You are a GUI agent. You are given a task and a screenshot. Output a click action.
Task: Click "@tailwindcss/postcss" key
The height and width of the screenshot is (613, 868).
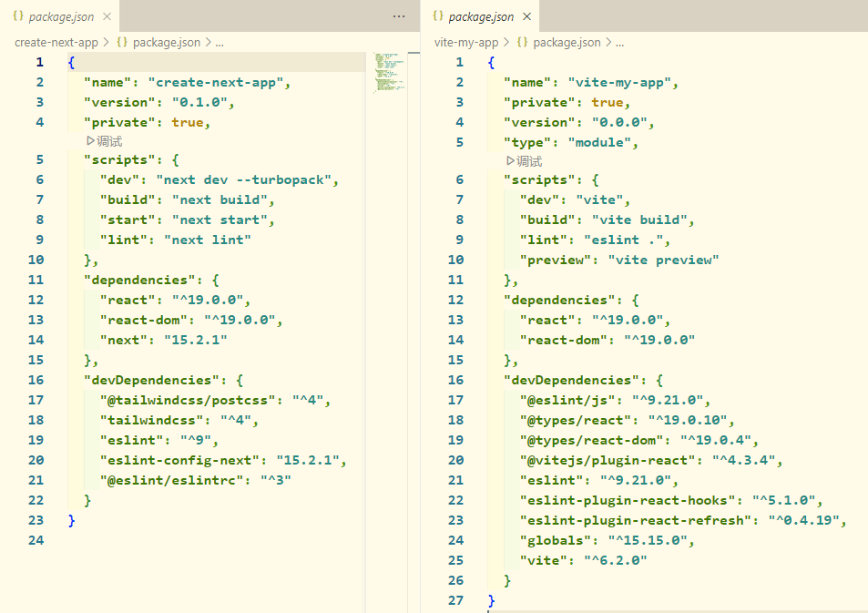tap(188, 400)
